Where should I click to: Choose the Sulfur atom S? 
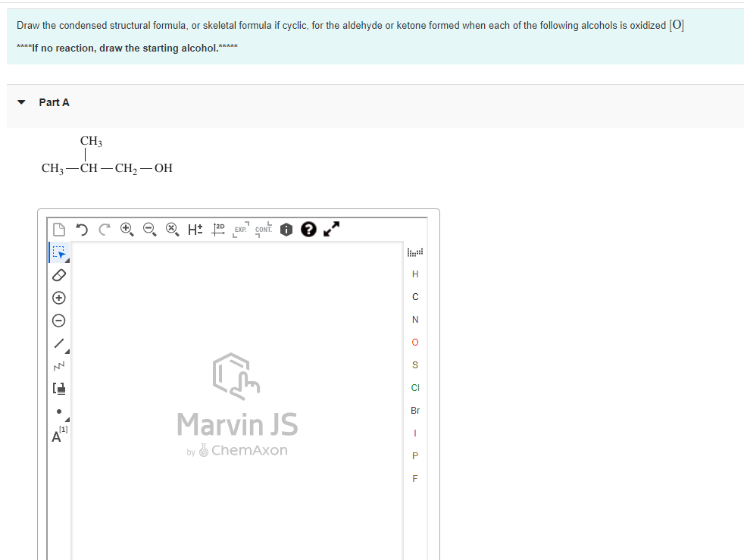(x=415, y=365)
